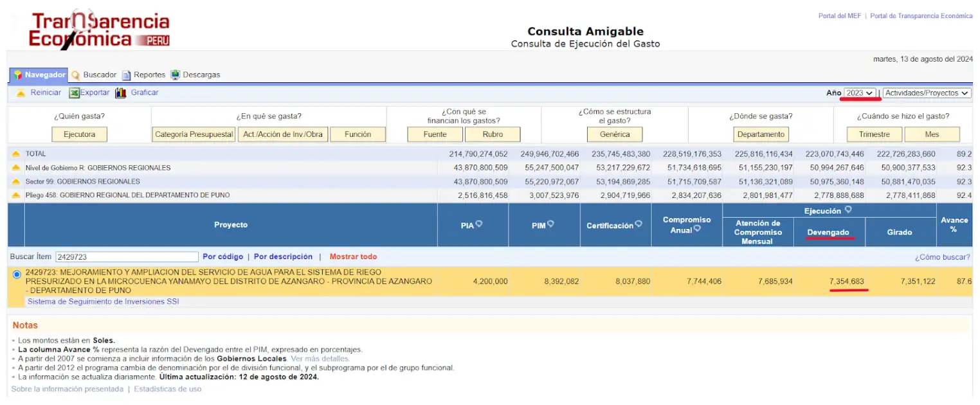Select the radio button for project 2429723
The image size is (980, 405).
(17, 274)
